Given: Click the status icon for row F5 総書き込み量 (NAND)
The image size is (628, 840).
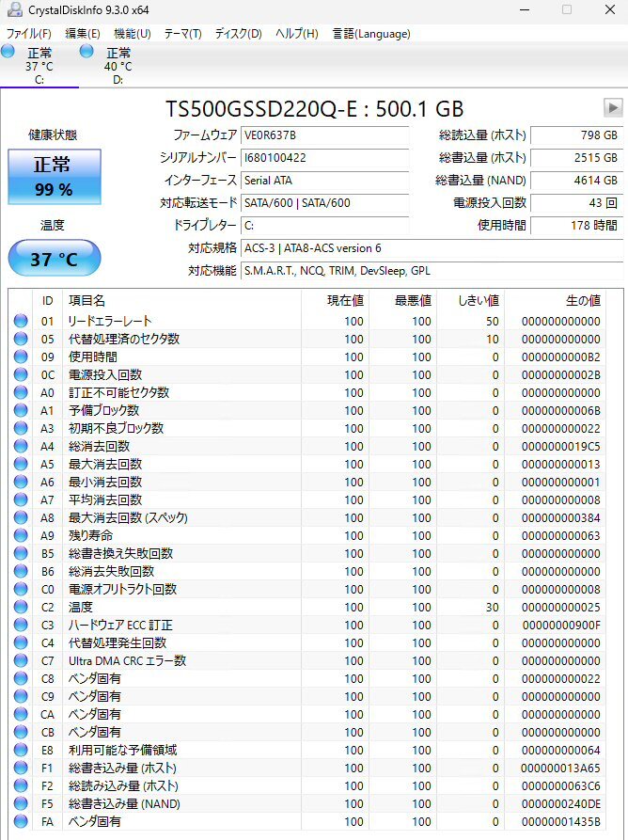Looking at the screenshot, I should click(21, 803).
